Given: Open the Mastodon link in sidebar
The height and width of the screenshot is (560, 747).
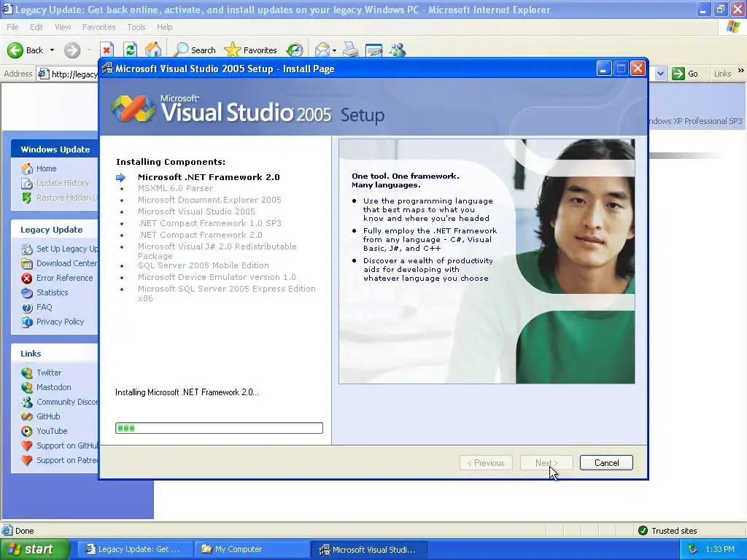Looking at the screenshot, I should pos(54,388).
